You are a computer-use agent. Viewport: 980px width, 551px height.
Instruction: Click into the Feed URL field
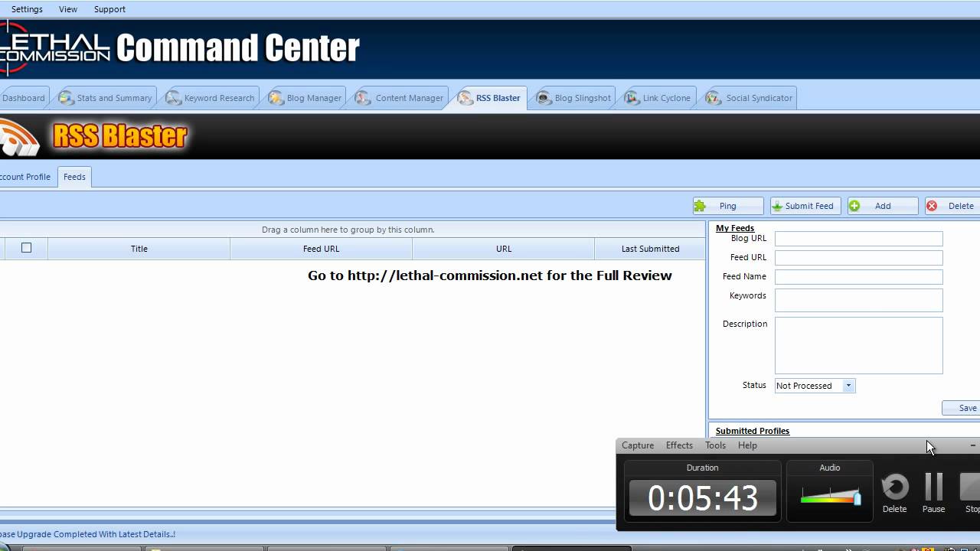click(858, 258)
